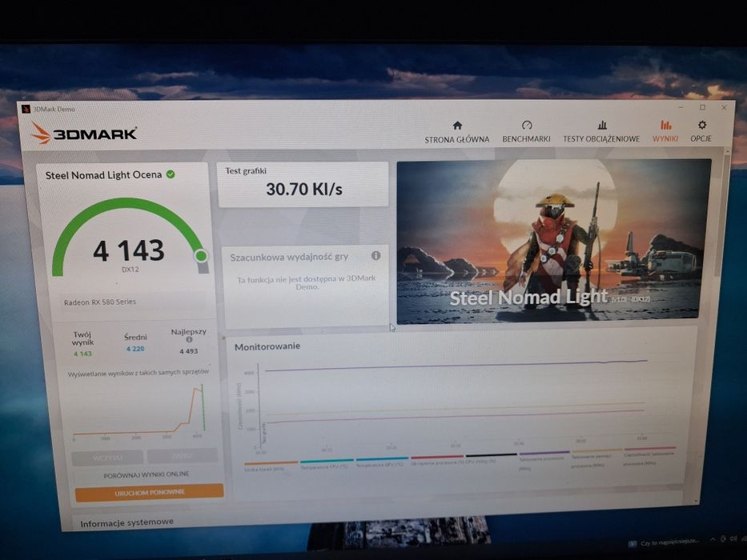747x560 pixels.
Task: Toggle Temperatura CPU legend item
Action: click(327, 464)
